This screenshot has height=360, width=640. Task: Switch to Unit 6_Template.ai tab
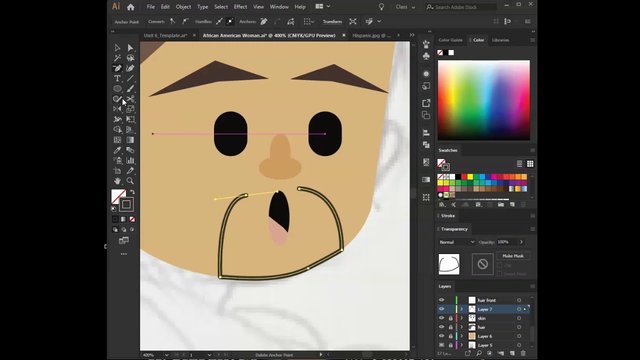pos(165,36)
